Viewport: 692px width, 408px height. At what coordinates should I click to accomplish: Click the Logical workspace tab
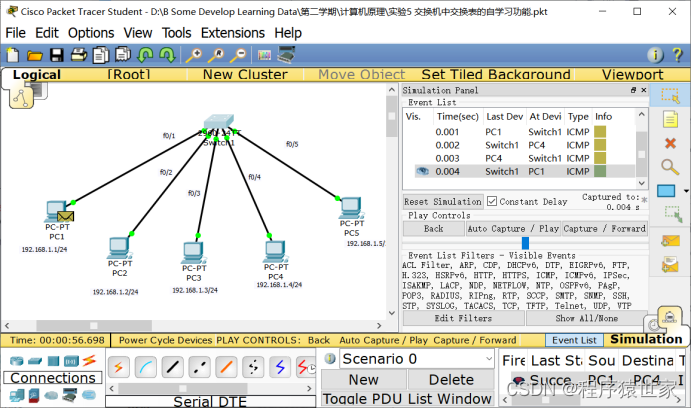tap(37, 75)
